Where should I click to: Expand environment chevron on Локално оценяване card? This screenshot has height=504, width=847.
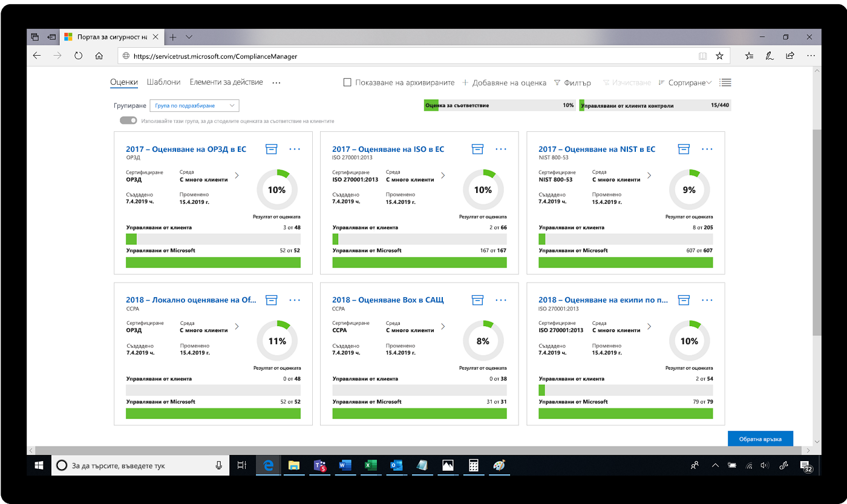click(237, 326)
